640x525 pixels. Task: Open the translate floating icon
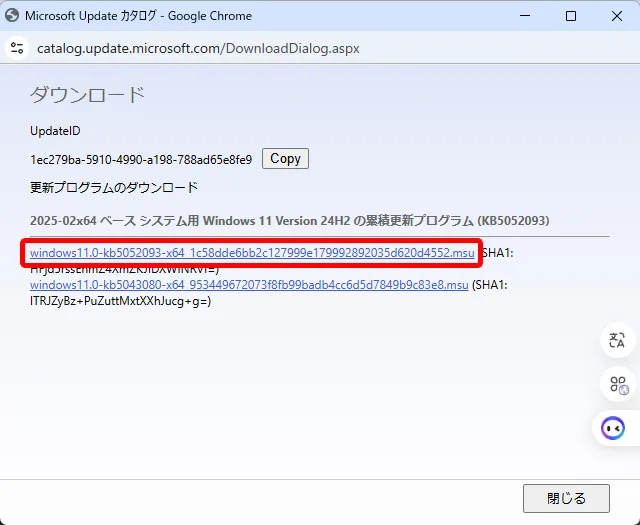pos(617,340)
